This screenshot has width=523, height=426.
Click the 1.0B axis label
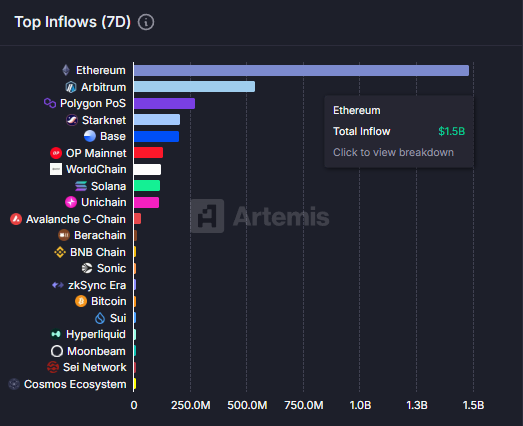coord(360,405)
